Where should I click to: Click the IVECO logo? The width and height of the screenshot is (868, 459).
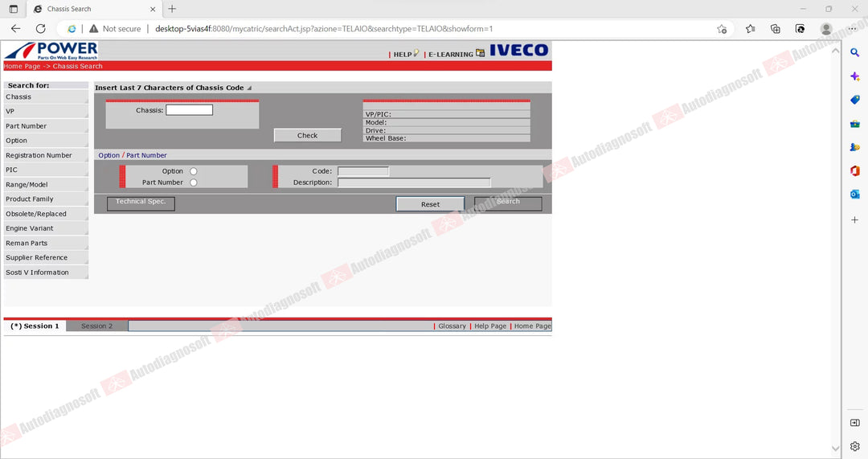pyautogui.click(x=518, y=51)
